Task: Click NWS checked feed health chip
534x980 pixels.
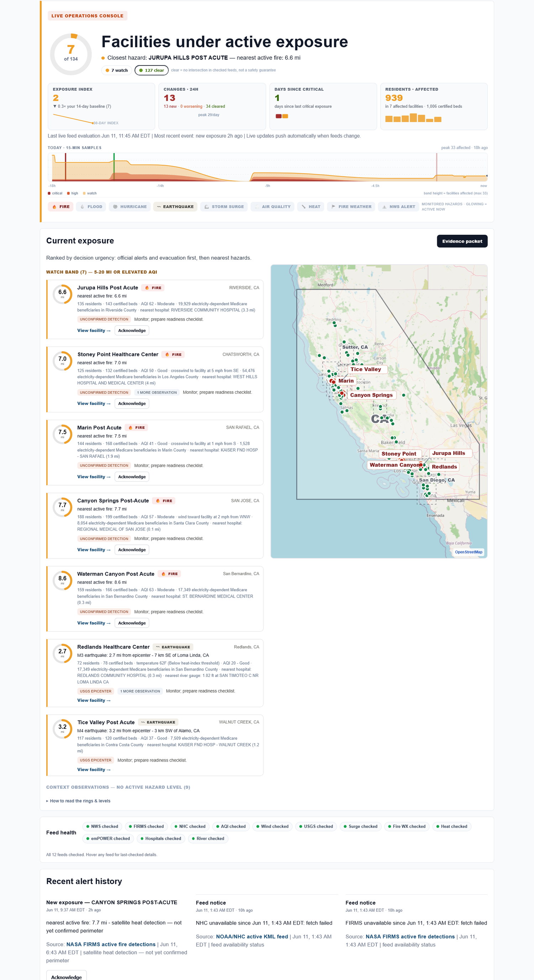Action: 102,827
